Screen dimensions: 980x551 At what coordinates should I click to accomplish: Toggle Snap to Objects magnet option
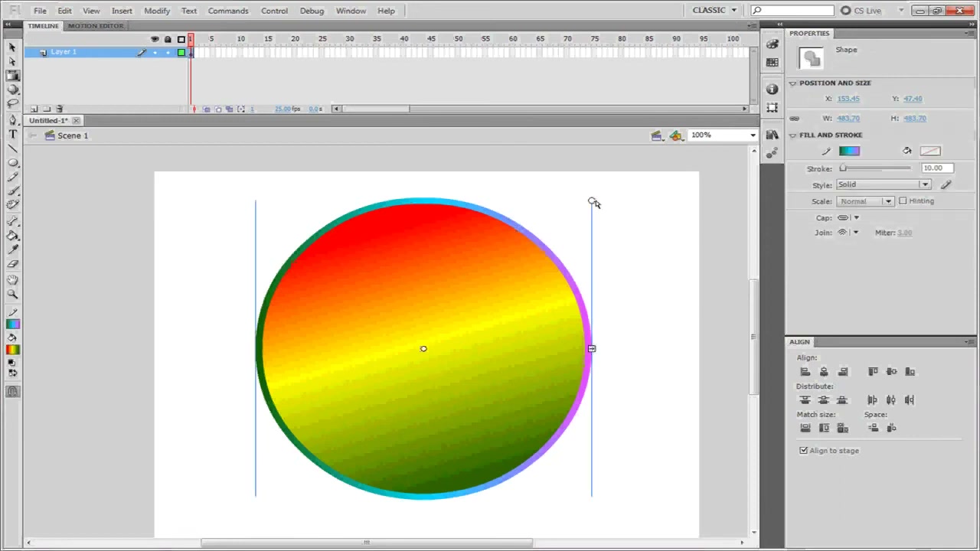pyautogui.click(x=12, y=392)
